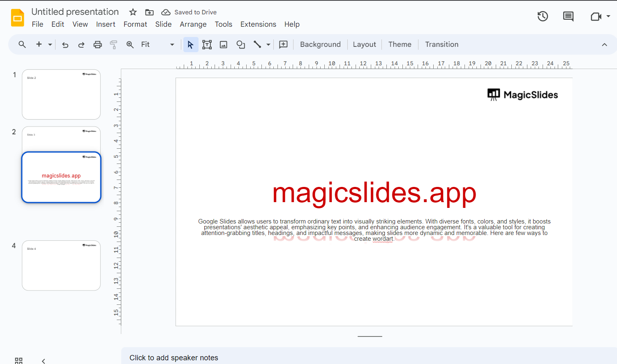Image resolution: width=617 pixels, height=364 pixels.
Task: Select the Text box tool
Action: [x=207, y=45]
